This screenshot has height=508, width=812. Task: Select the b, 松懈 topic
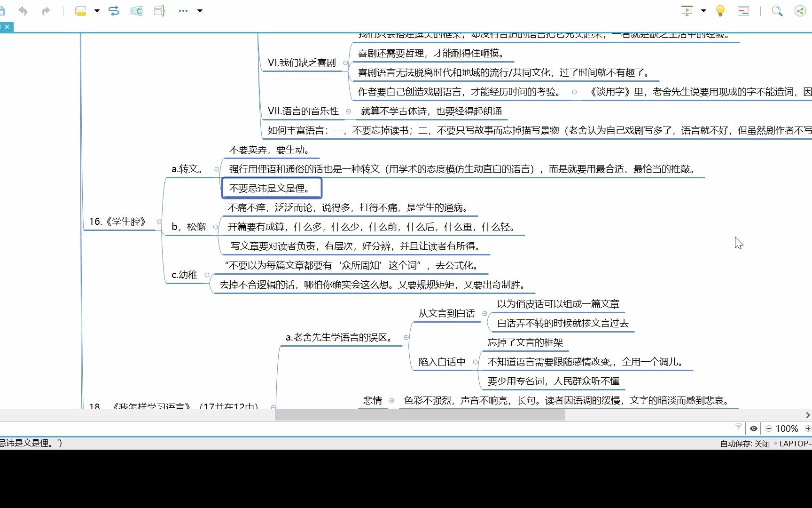pyautogui.click(x=188, y=227)
